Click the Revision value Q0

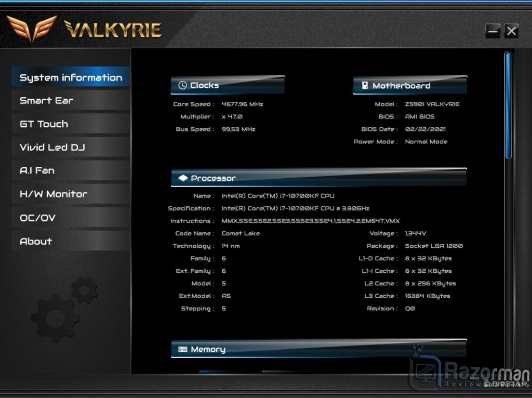pos(410,309)
